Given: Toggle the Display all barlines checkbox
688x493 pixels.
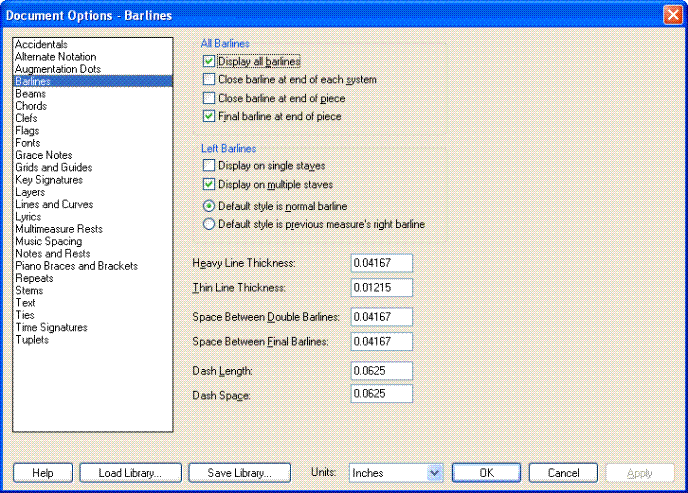Looking at the screenshot, I should pos(209,62).
